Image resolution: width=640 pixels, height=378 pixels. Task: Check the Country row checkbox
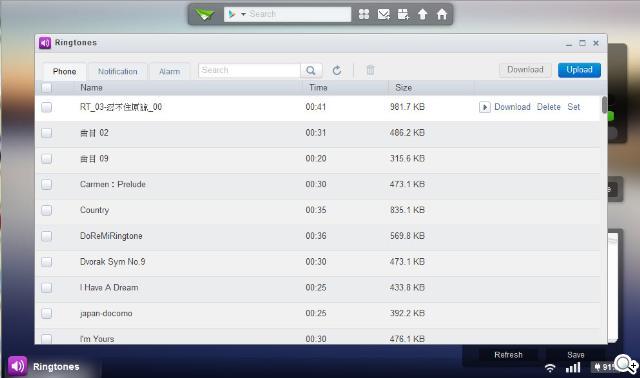point(47,210)
